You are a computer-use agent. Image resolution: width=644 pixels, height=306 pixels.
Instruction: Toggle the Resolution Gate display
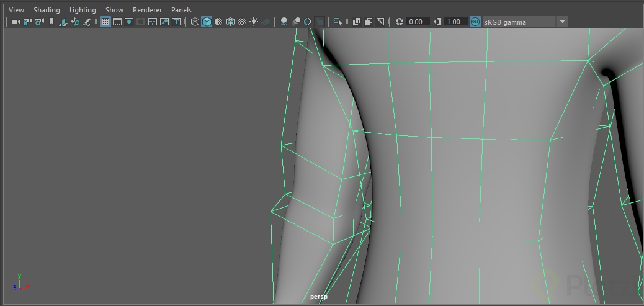click(x=129, y=22)
